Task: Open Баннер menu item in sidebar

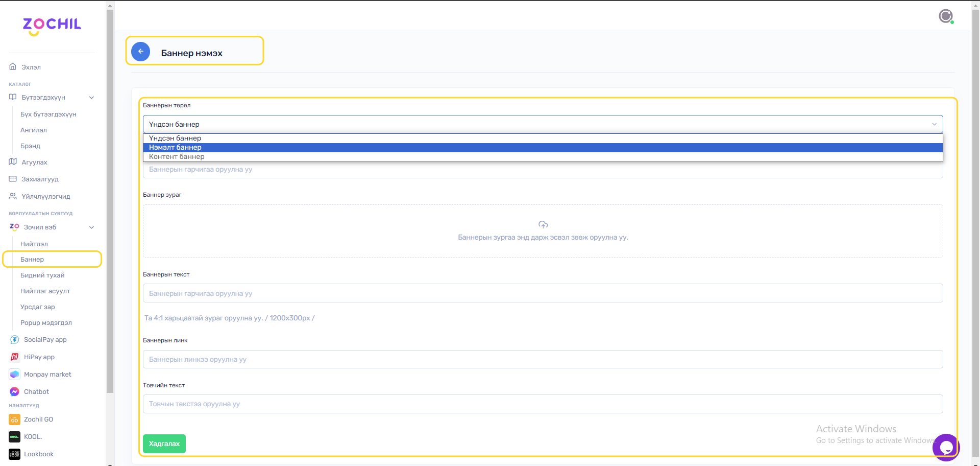Action: coord(32,260)
